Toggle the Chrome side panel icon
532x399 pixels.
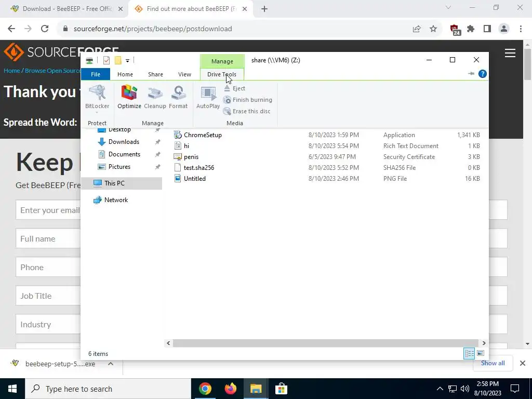pyautogui.click(x=487, y=29)
